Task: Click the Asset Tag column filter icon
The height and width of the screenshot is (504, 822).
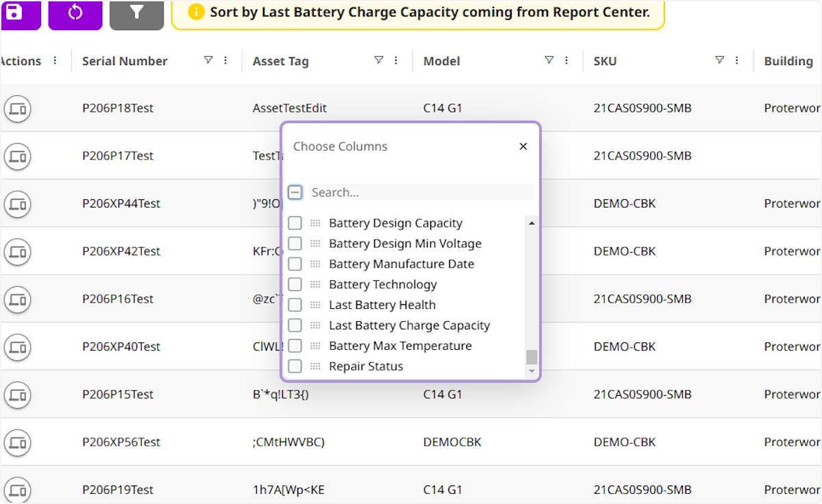Action: click(378, 60)
